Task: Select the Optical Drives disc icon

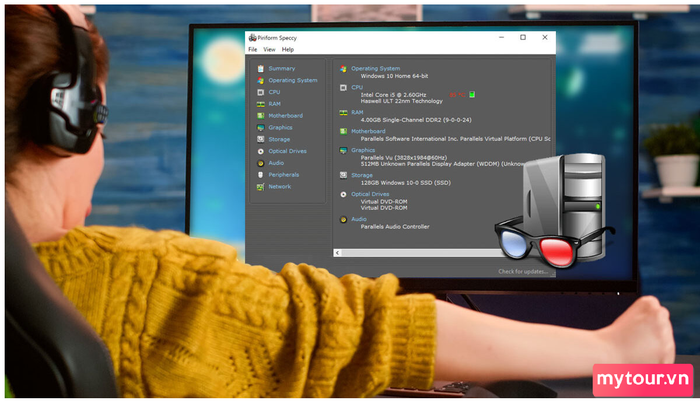Action: [260, 151]
